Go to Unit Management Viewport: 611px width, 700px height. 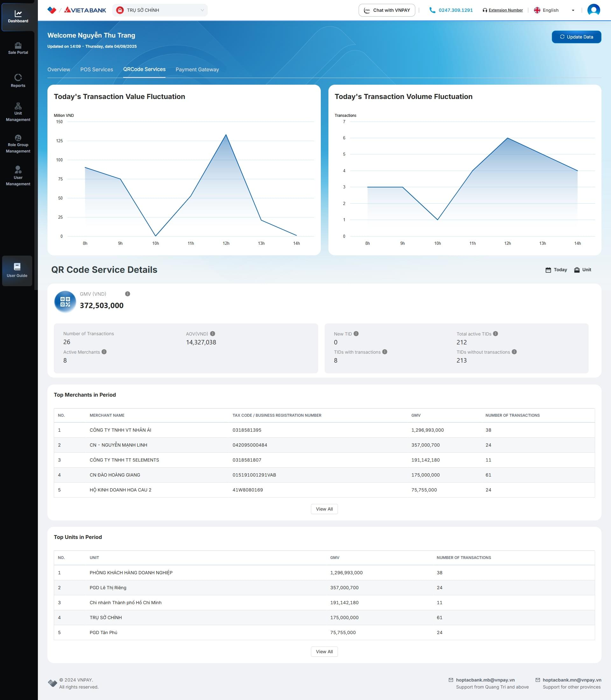tap(18, 112)
